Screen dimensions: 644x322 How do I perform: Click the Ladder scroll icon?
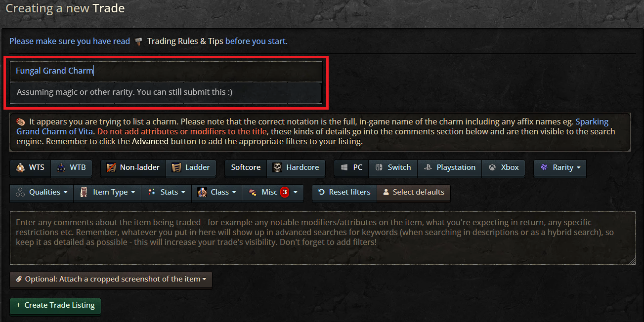click(x=176, y=167)
